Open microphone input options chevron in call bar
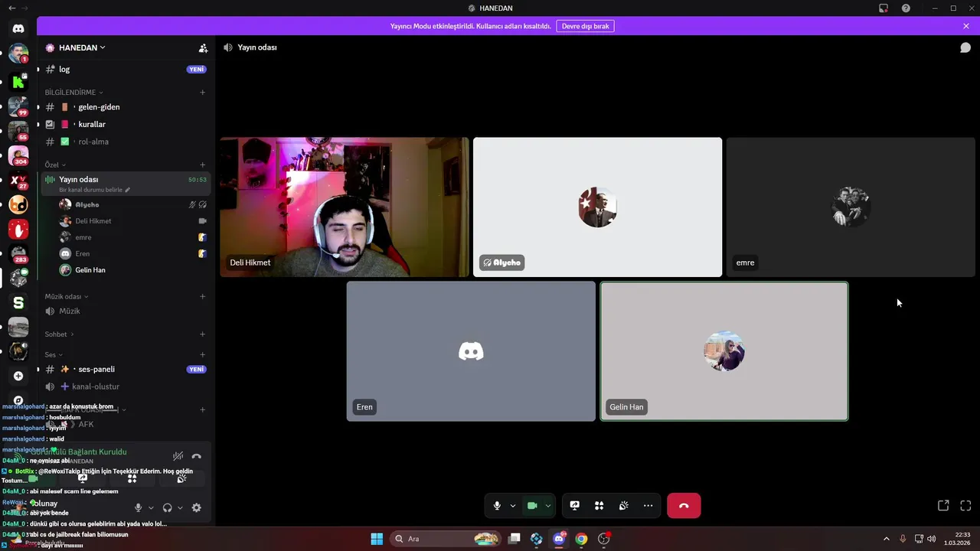Viewport: 980px width, 551px height. tap(512, 506)
